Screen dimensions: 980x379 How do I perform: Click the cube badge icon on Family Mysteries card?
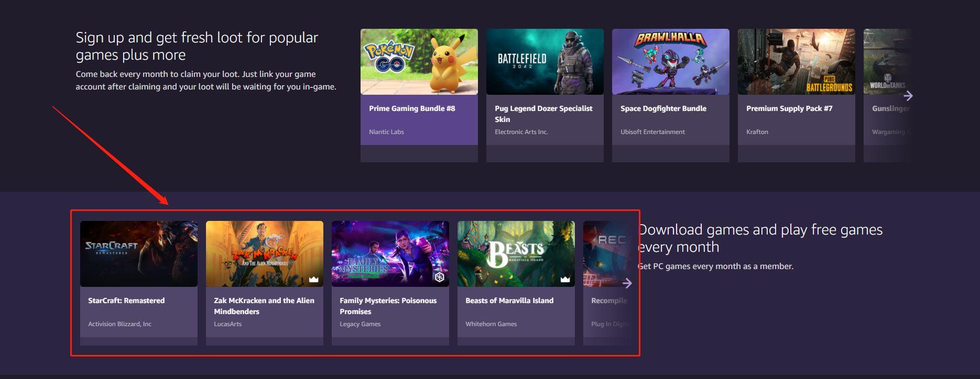click(440, 277)
